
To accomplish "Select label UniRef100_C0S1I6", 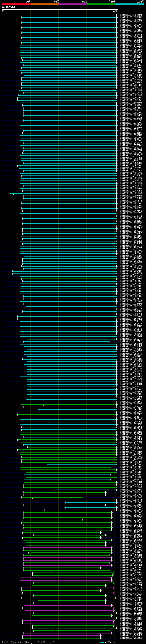I will click(131, 329).
